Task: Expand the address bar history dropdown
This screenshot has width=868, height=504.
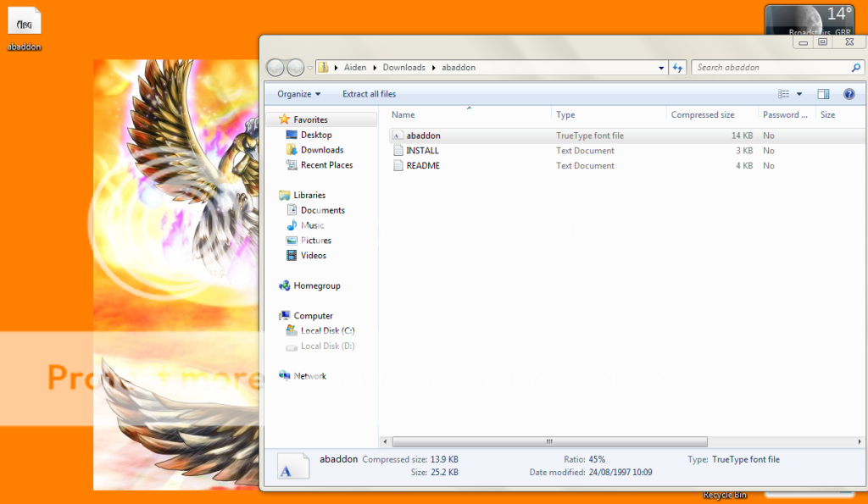Action: [x=662, y=68]
